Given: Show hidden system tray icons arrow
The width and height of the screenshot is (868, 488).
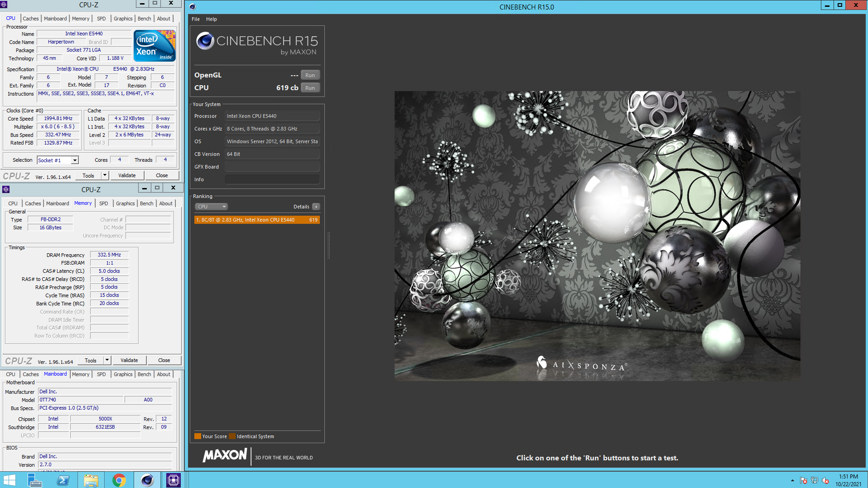Looking at the screenshot, I should pyautogui.click(x=792, y=480).
